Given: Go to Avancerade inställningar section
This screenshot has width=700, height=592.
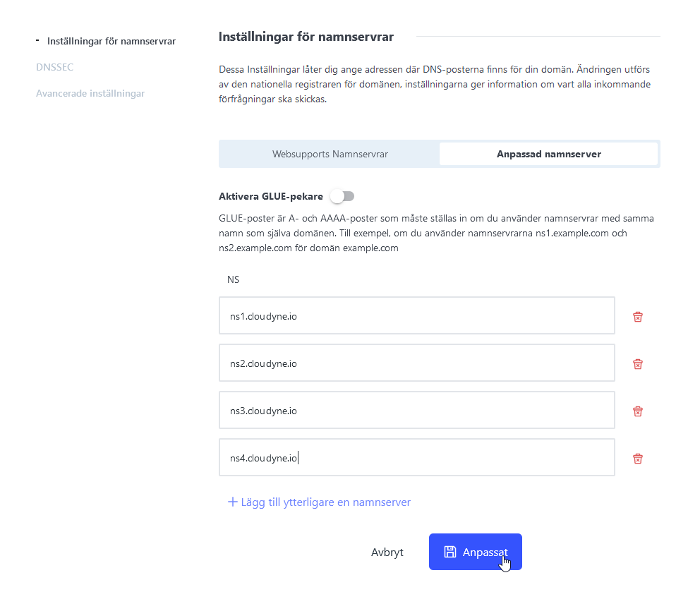Looking at the screenshot, I should click(90, 93).
